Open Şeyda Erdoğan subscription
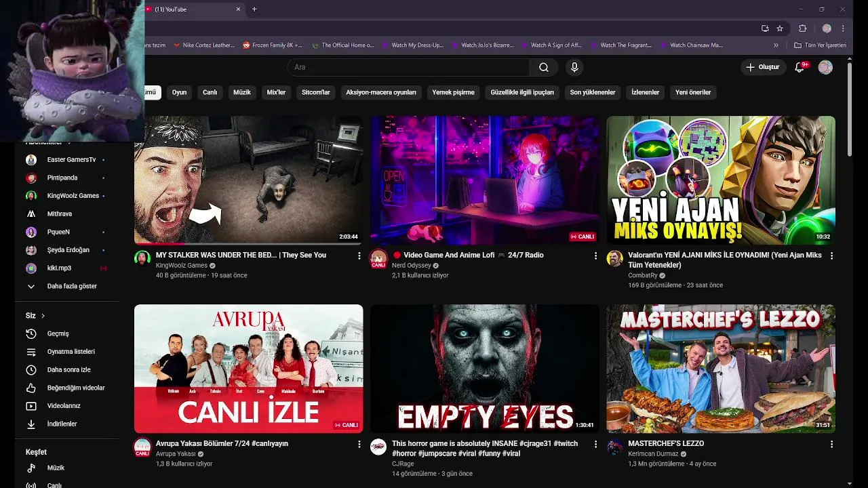 click(x=66, y=250)
